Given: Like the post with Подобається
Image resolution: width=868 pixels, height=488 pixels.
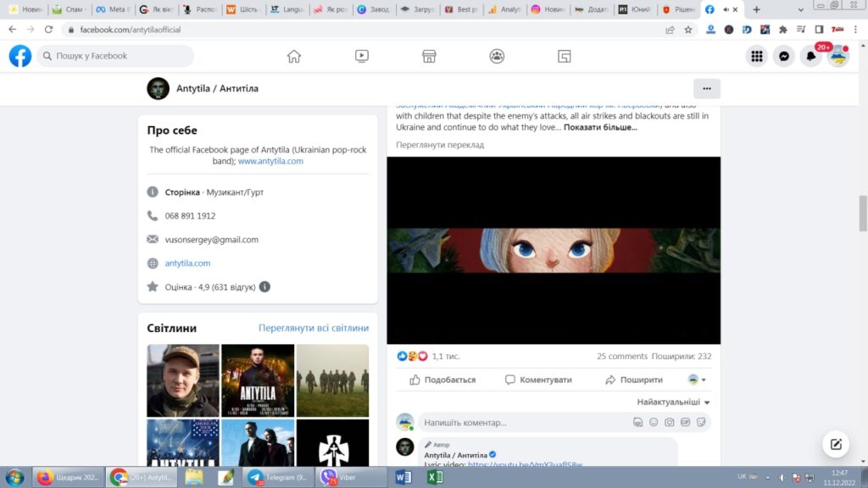Looking at the screenshot, I should 442,380.
